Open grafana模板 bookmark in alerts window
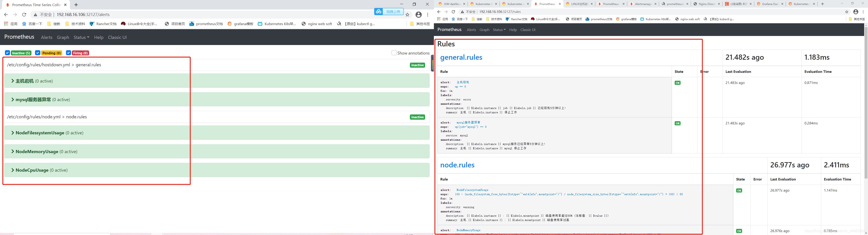 click(240, 24)
